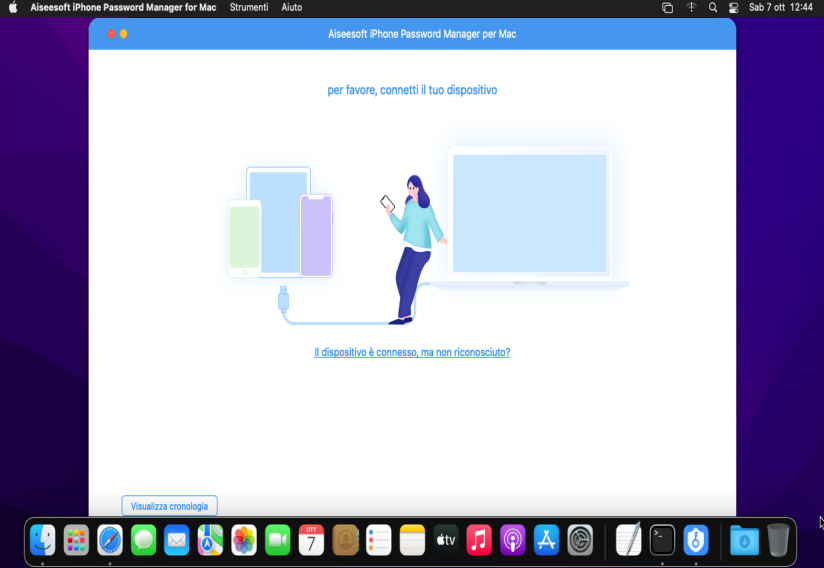Launch Safari from the Dock

coord(110,540)
